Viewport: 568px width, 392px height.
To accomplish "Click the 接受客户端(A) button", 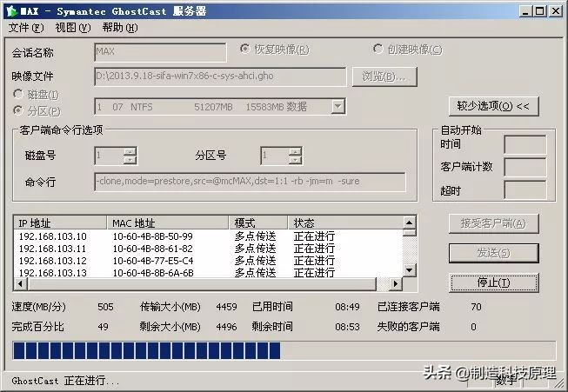I will click(493, 223).
